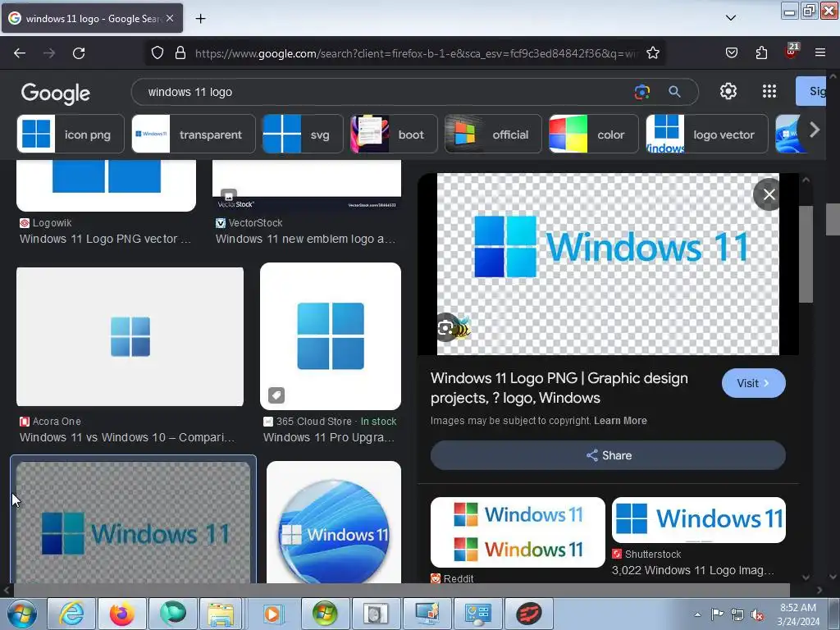Open the VectorStock new emblem logo result
Screen dimensions: 840x630
click(305, 239)
